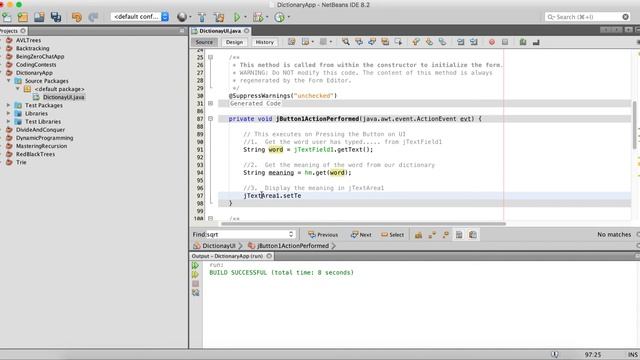Click the Find Previous Occurrence editor icon
The image size is (640, 360).
[x=359, y=42]
